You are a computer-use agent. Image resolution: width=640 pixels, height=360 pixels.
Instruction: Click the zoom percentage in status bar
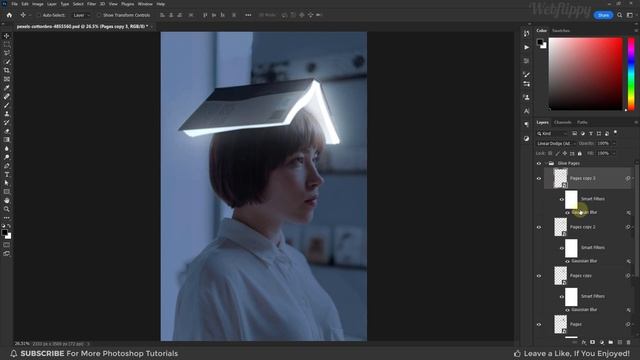pyautogui.click(x=22, y=344)
